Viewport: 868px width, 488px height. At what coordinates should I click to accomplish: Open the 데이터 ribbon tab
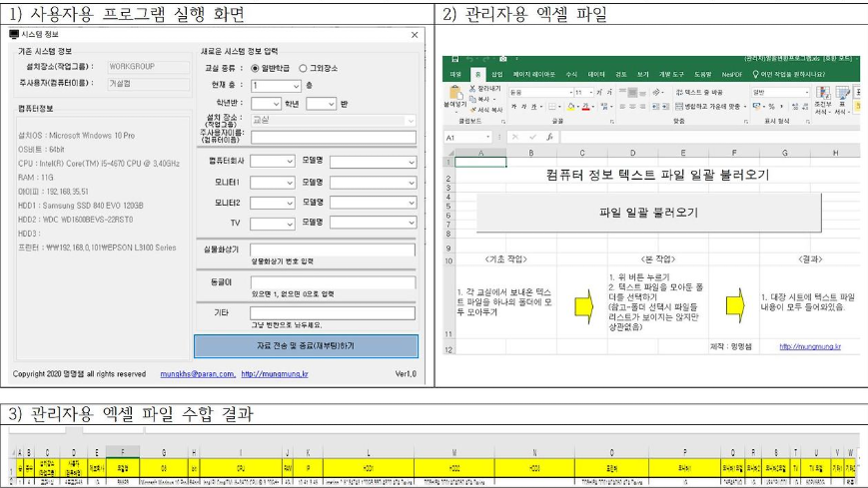click(596, 74)
